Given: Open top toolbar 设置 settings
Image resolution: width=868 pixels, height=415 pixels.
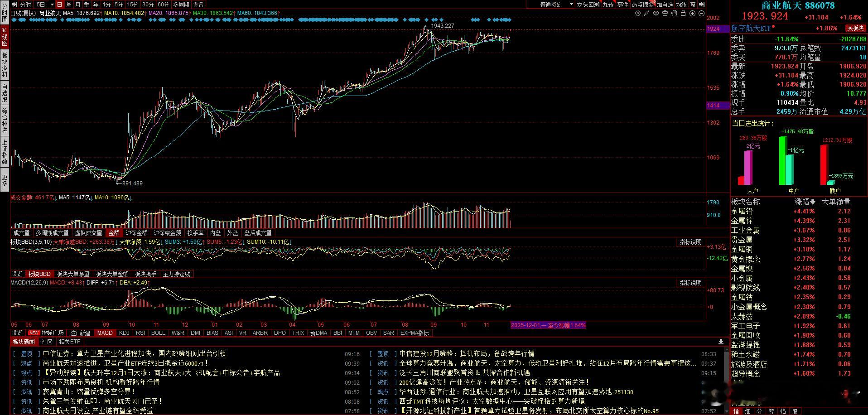Looking at the screenshot, I should (198, 5).
